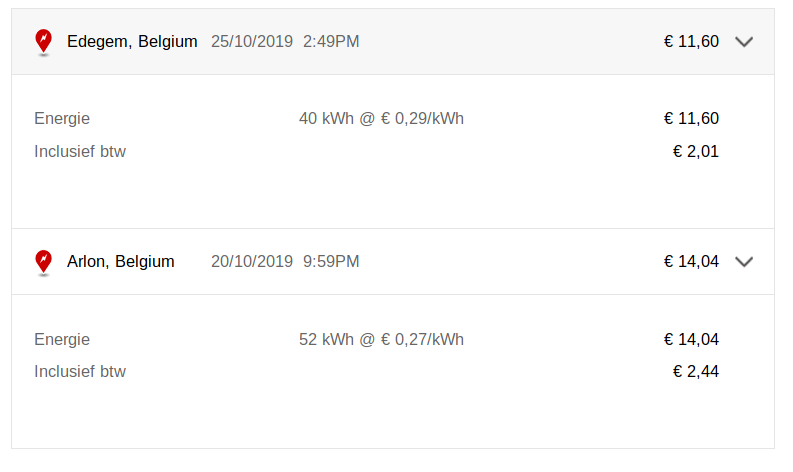Click the red charger pin beside Arlon
Screen dimensions: 793x472
43,261
